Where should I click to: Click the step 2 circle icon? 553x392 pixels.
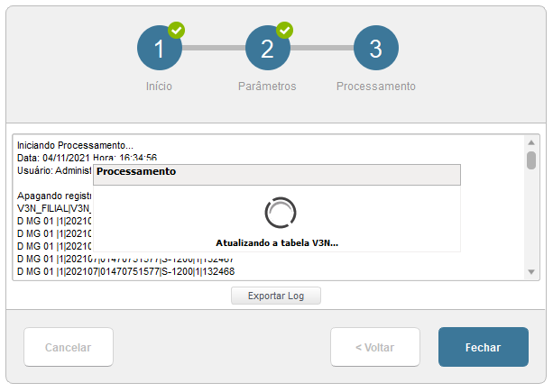267,49
